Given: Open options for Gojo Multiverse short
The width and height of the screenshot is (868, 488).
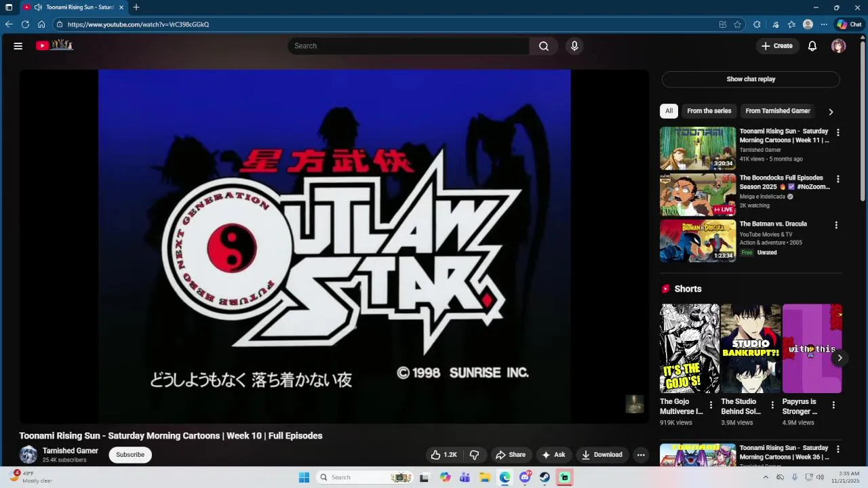Looking at the screenshot, I should coord(711,405).
